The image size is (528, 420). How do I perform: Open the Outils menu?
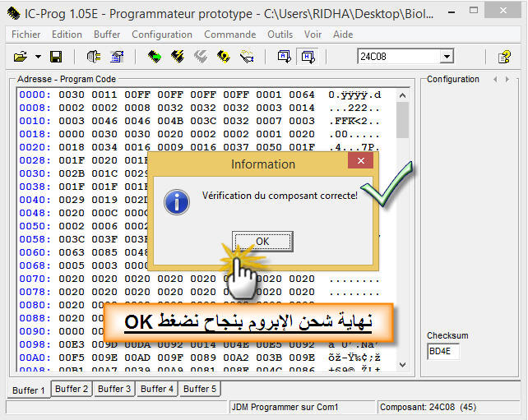280,35
